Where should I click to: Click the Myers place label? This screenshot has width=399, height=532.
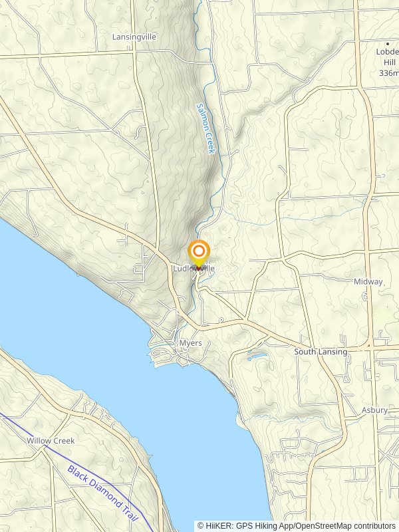[191, 343]
